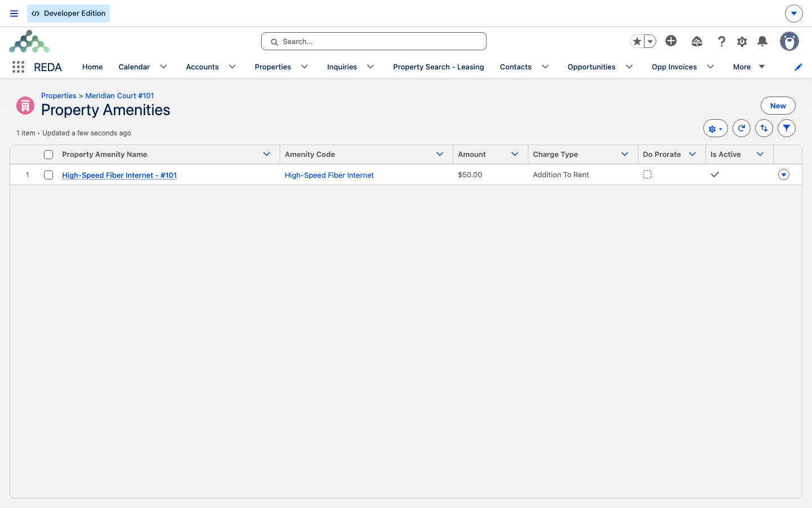This screenshot has height=508, width=812.
Task: Click the notifications bell icon
Action: [762, 41]
